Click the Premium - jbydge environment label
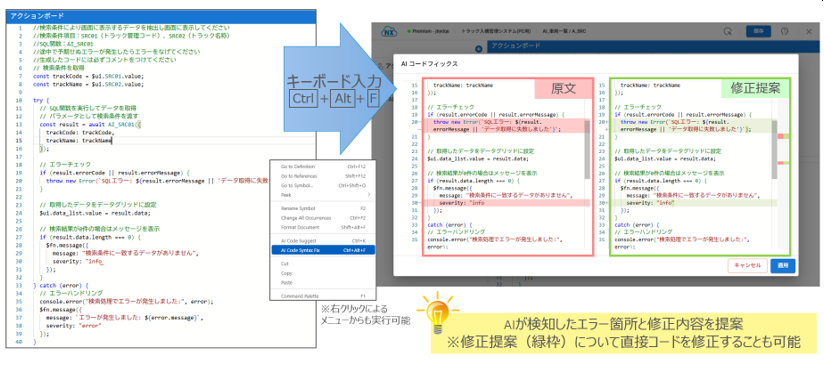This screenshot has width=824, height=365. pos(429,32)
